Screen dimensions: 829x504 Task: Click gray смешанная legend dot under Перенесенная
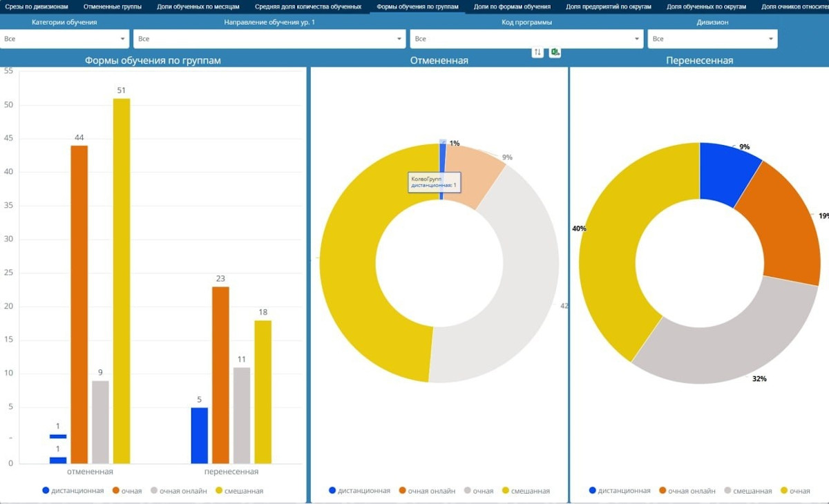point(727,491)
